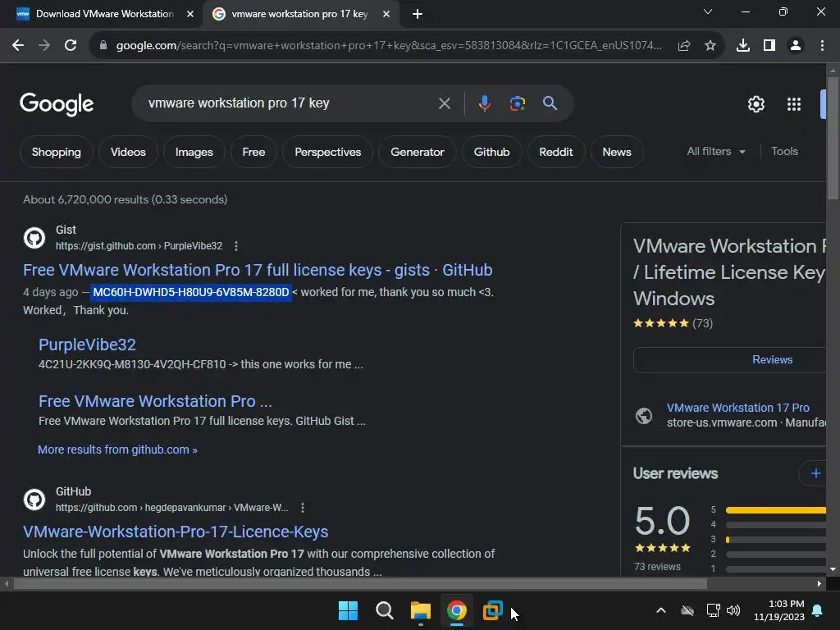Image resolution: width=840 pixels, height=630 pixels.
Task: Open search Tools
Action: [x=784, y=152]
